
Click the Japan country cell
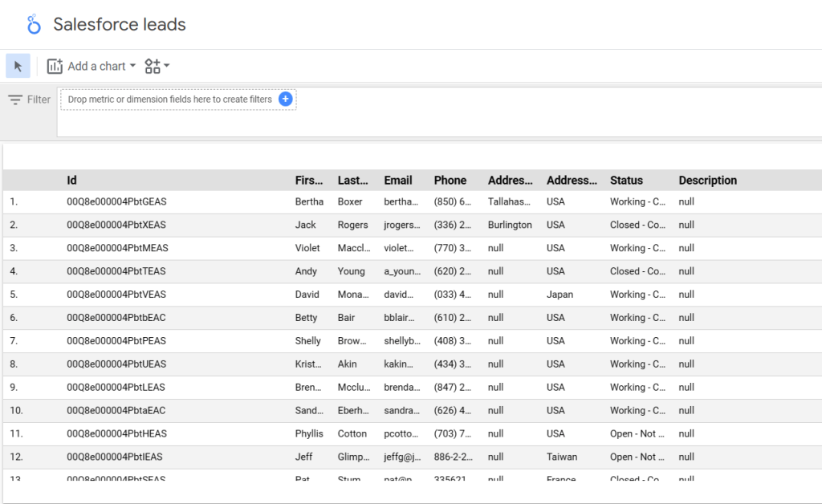pos(560,295)
